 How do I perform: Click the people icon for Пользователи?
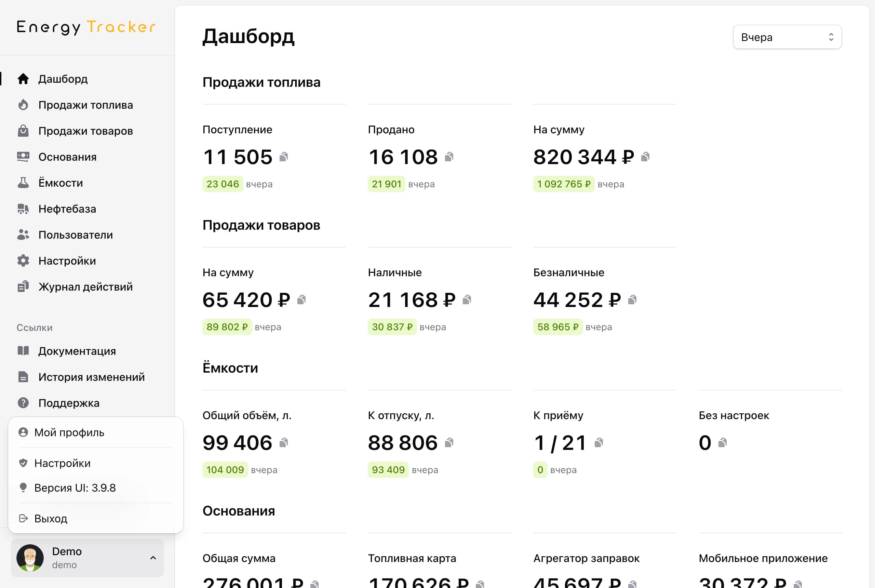coord(23,235)
